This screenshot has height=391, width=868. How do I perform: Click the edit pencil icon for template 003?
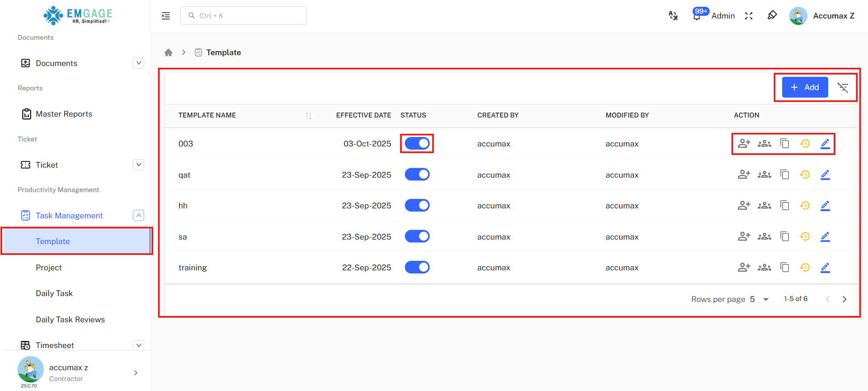click(825, 144)
